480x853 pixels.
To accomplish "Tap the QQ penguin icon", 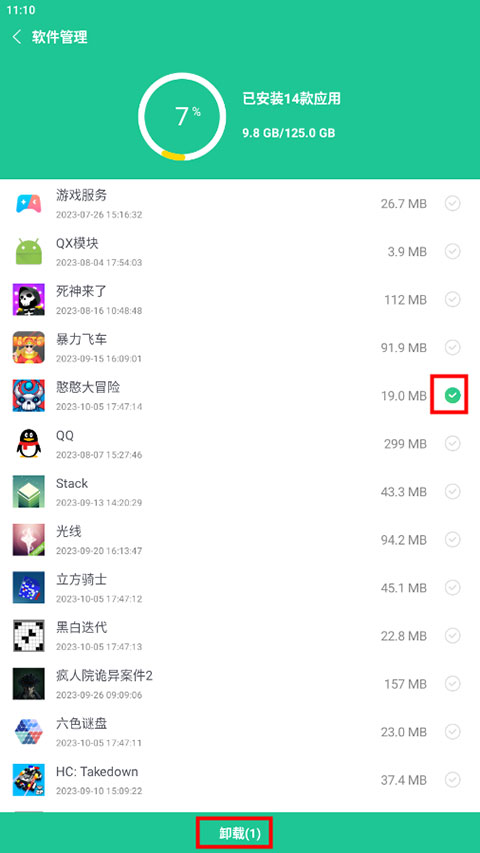I will pyautogui.click(x=28, y=443).
